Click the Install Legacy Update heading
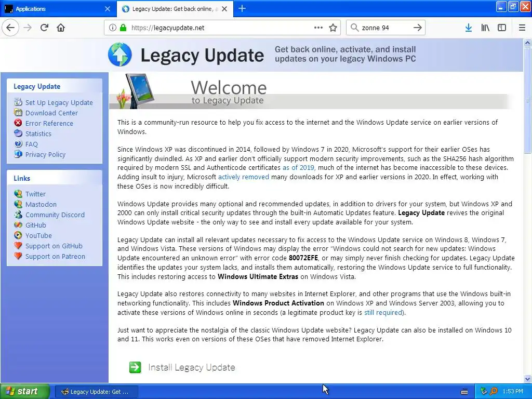Viewport: 532px width, 399px height. pos(192,367)
